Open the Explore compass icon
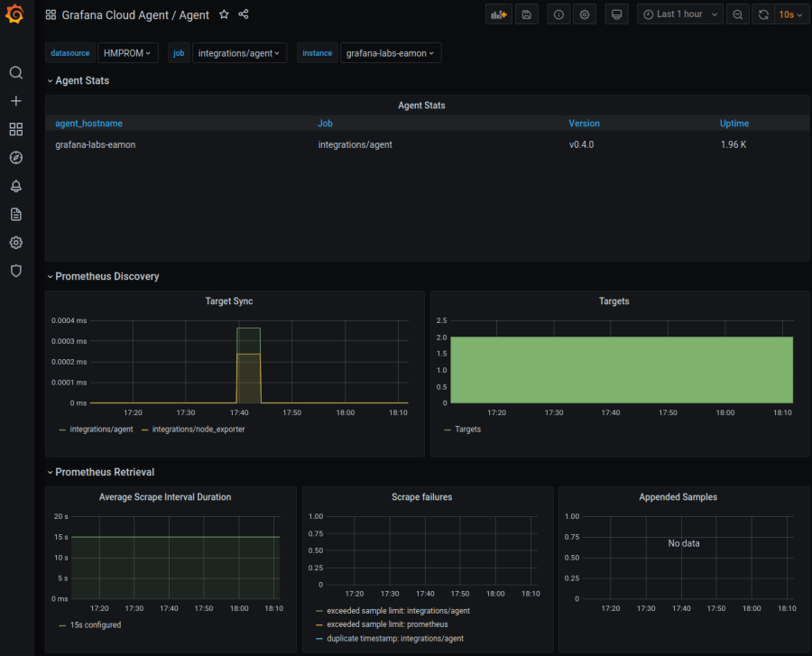 tap(15, 158)
